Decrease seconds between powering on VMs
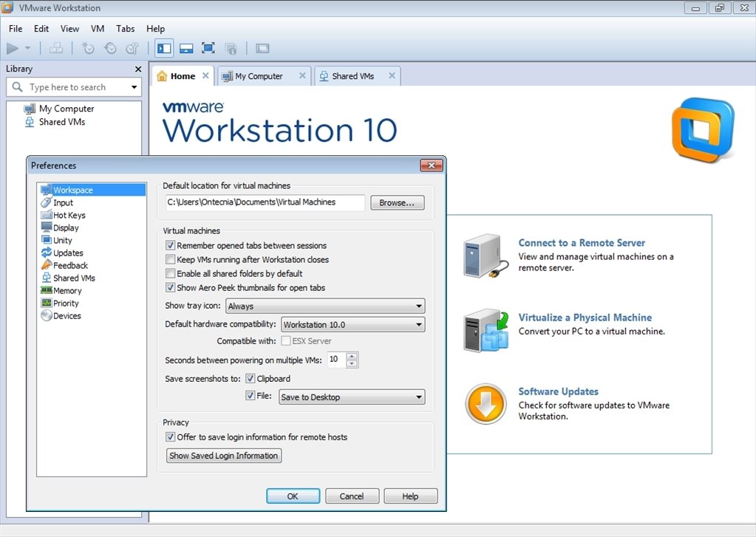 pos(353,363)
